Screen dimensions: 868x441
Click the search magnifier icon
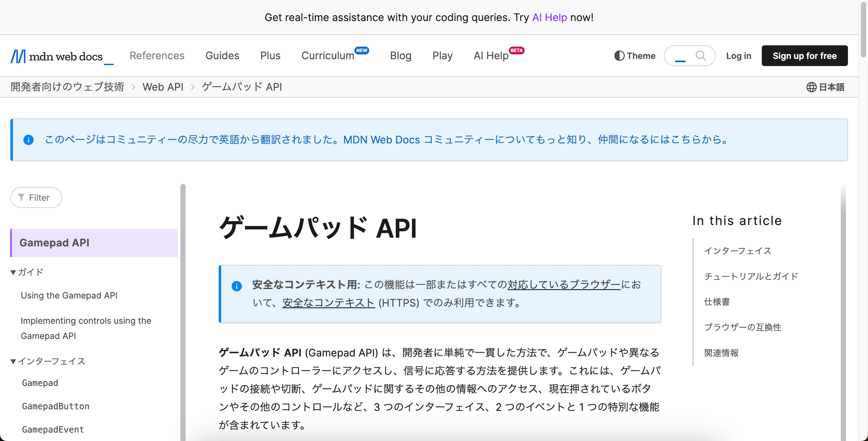pyautogui.click(x=701, y=56)
